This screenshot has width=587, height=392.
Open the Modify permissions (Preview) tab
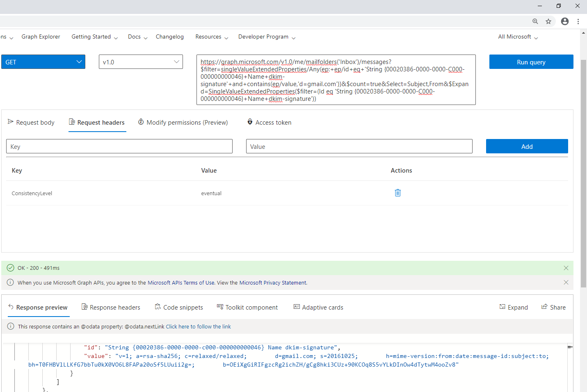click(183, 122)
